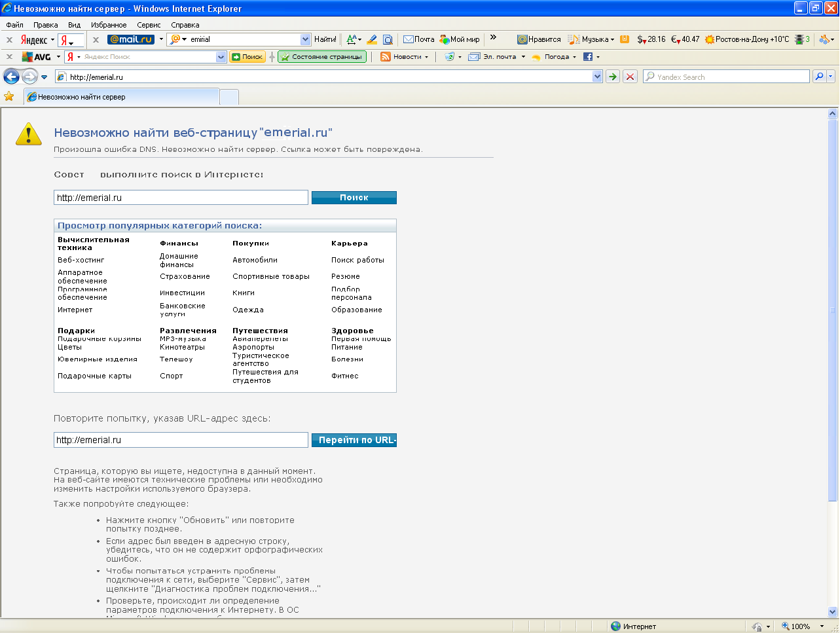Expand the Эл. почта dropdown menu
Image resolution: width=840 pixels, height=633 pixels.
click(x=523, y=57)
